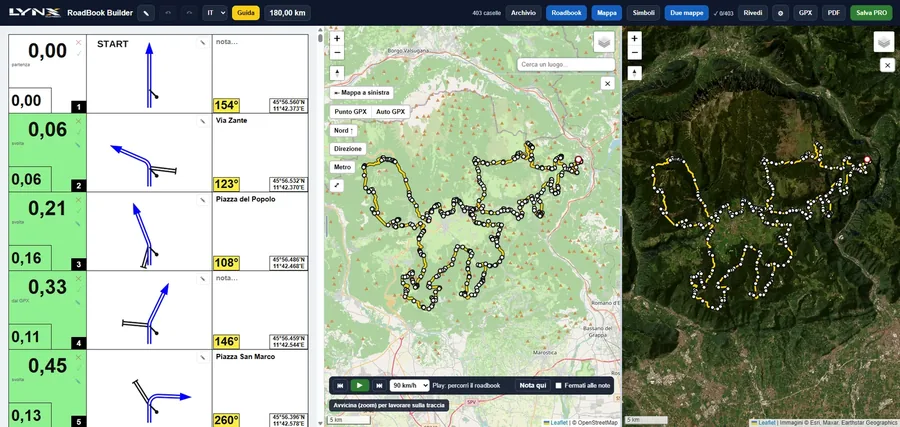Screen dimensions: 900x427
Task: Export roadbook as GPX
Action: (x=805, y=13)
